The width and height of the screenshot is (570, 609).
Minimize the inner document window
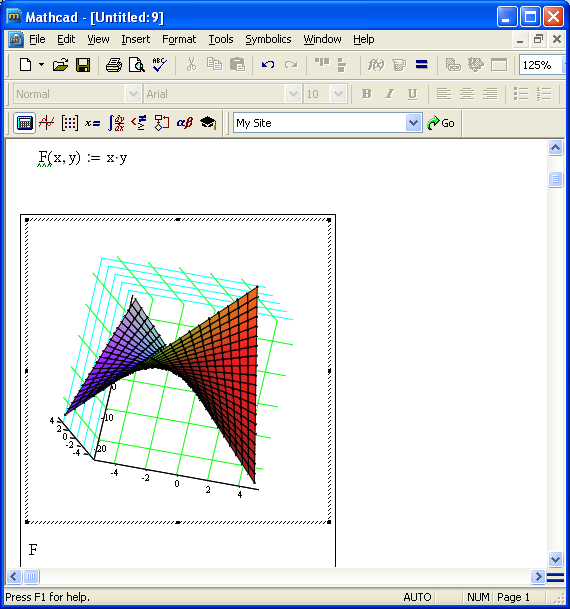point(520,39)
